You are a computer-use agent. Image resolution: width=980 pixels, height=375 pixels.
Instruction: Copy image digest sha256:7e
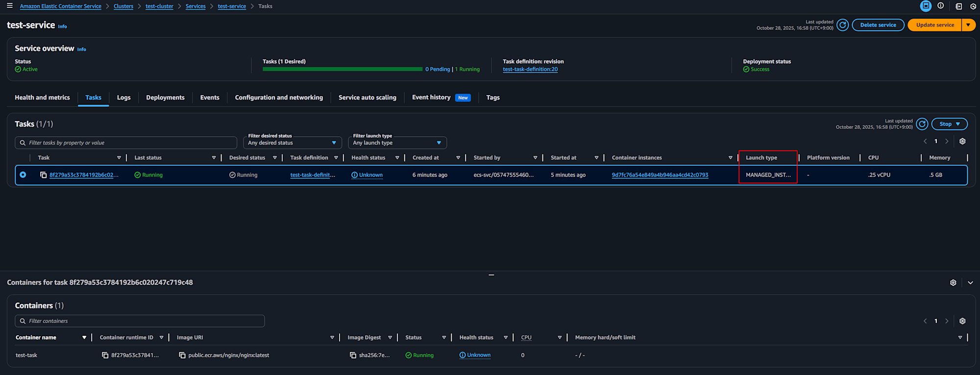tap(353, 355)
